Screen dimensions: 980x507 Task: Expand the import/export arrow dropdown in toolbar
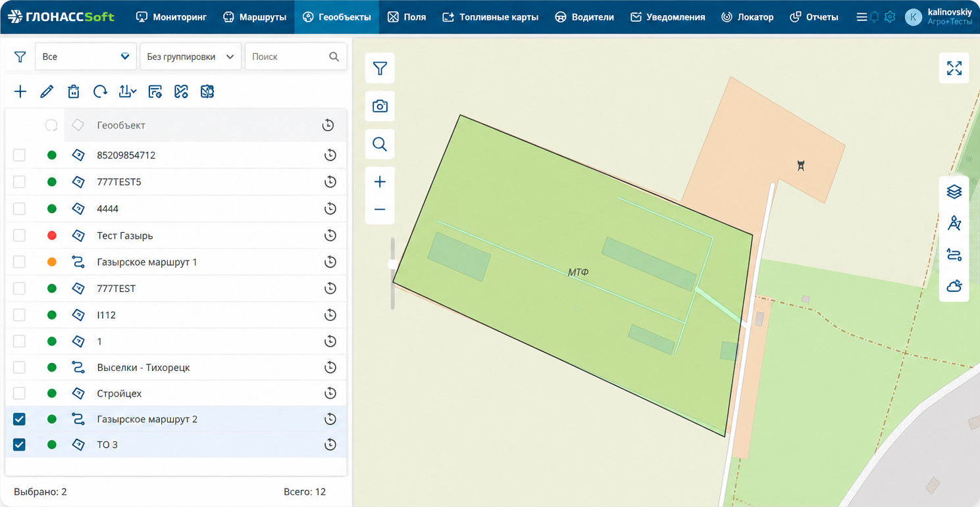(128, 91)
